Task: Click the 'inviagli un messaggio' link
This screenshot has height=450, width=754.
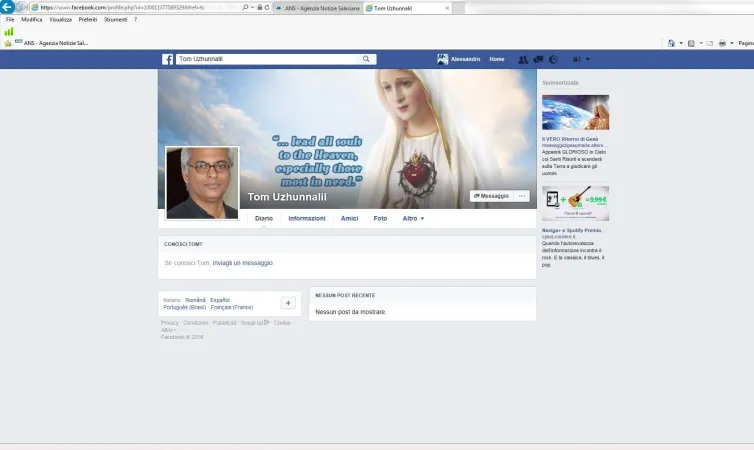Action: tap(243, 263)
